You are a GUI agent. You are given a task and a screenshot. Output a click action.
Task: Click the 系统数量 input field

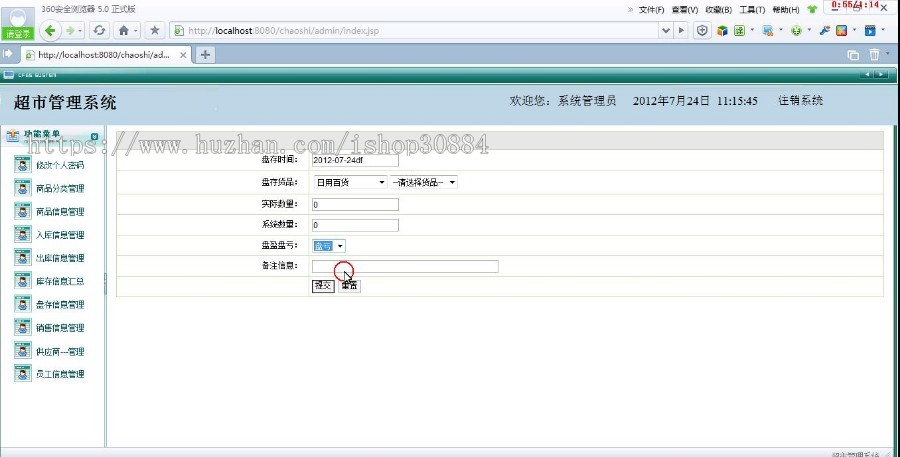pos(355,225)
